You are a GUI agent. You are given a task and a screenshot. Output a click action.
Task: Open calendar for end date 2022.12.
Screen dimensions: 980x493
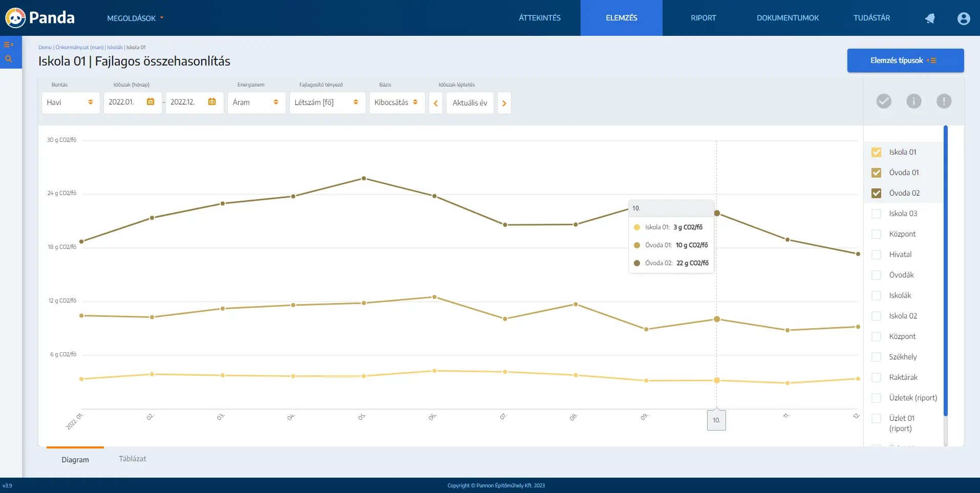(212, 102)
